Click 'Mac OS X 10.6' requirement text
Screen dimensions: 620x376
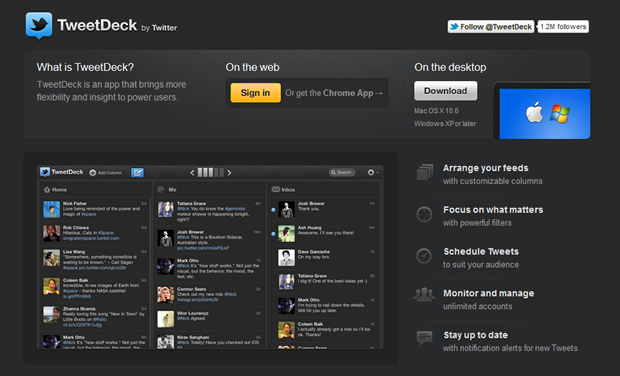pyautogui.click(x=437, y=111)
